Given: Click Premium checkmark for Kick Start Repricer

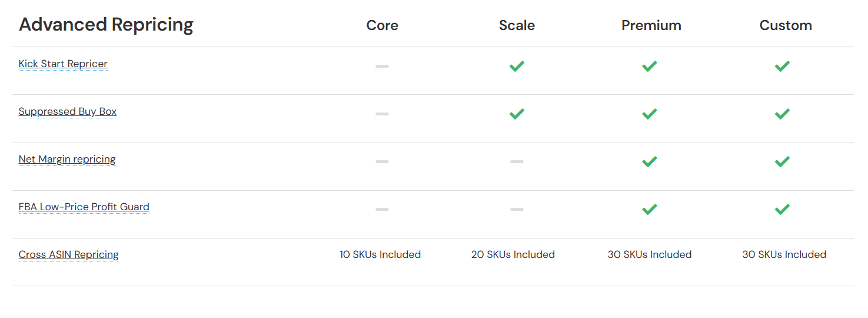Looking at the screenshot, I should tap(649, 66).
